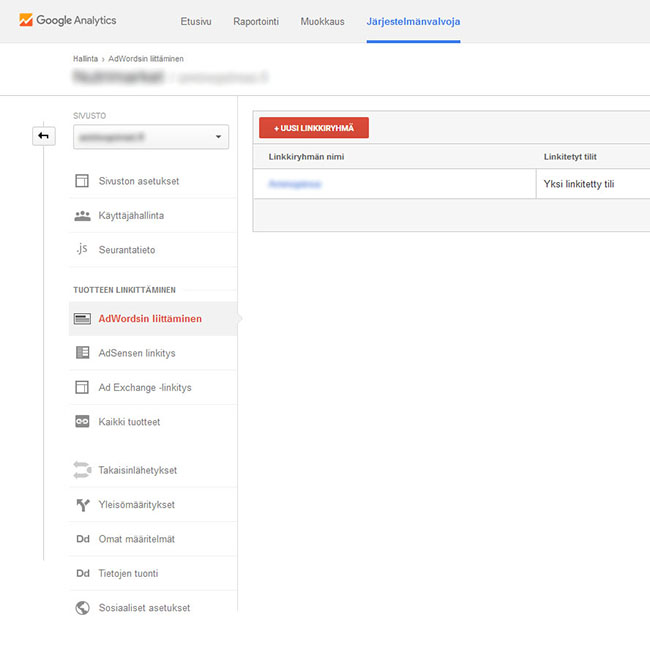Viewport: 650px width, 650px height.
Task: Click the Dd icon beside Omat määritelmät
Action: click(83, 539)
